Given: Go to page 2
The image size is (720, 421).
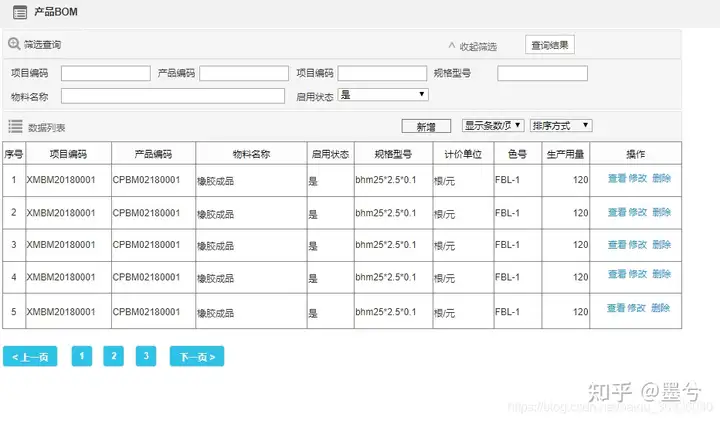Looking at the screenshot, I should point(114,356).
